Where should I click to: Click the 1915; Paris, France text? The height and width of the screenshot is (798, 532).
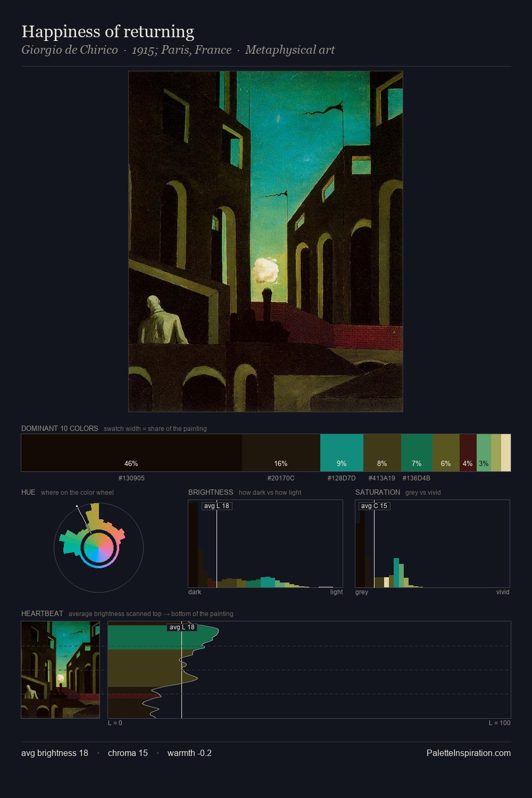[x=181, y=50]
